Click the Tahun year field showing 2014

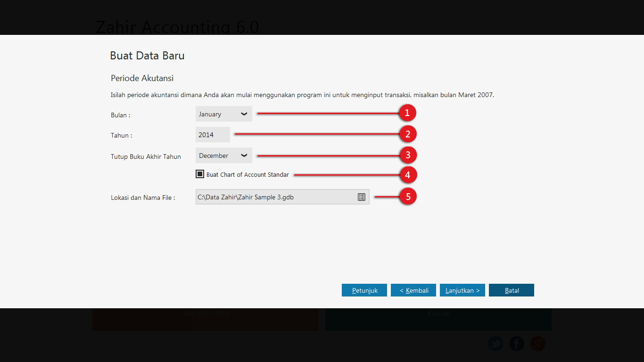[x=213, y=135]
